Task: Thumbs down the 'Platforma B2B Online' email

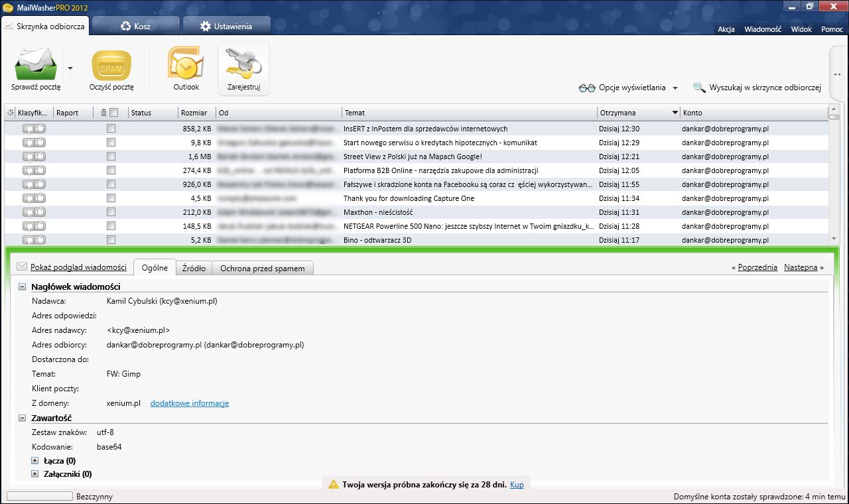Action: pyautogui.click(x=29, y=170)
